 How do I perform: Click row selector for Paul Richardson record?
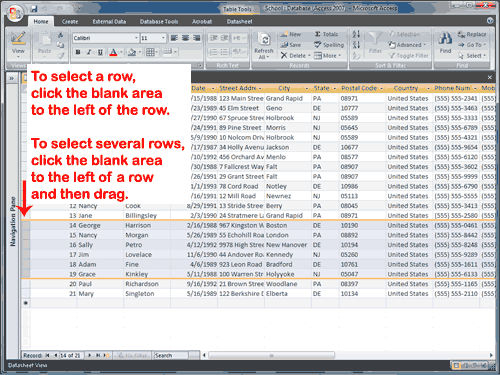click(26, 284)
